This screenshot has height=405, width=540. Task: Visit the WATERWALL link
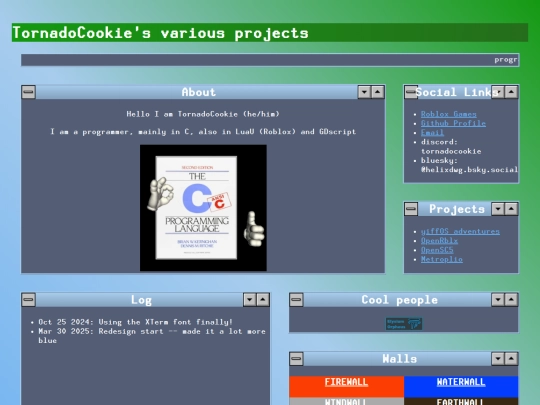point(461,382)
